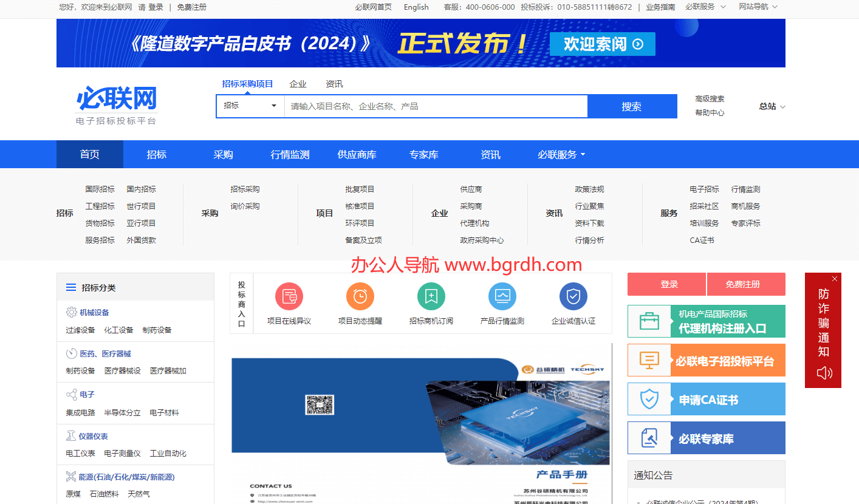Click the monitor icon on 必联电子招投标平台
This screenshot has width=859, height=504.
click(649, 359)
